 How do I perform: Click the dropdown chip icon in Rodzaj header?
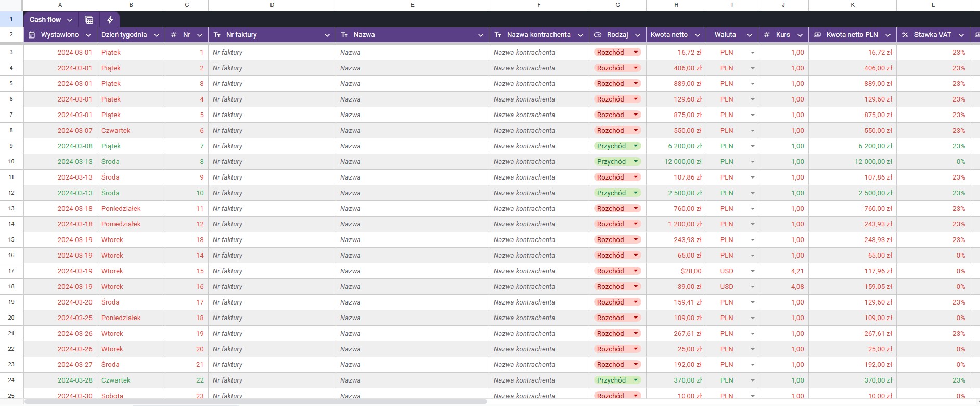coord(598,35)
